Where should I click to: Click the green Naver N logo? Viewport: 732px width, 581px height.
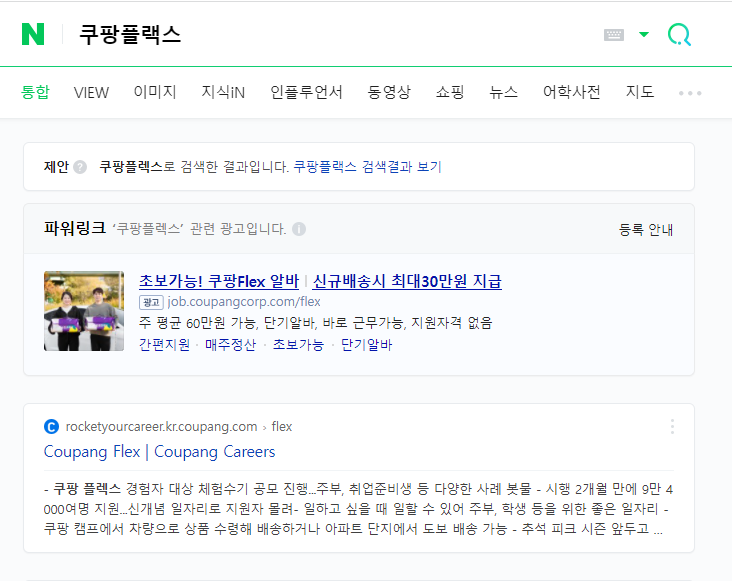(33, 34)
